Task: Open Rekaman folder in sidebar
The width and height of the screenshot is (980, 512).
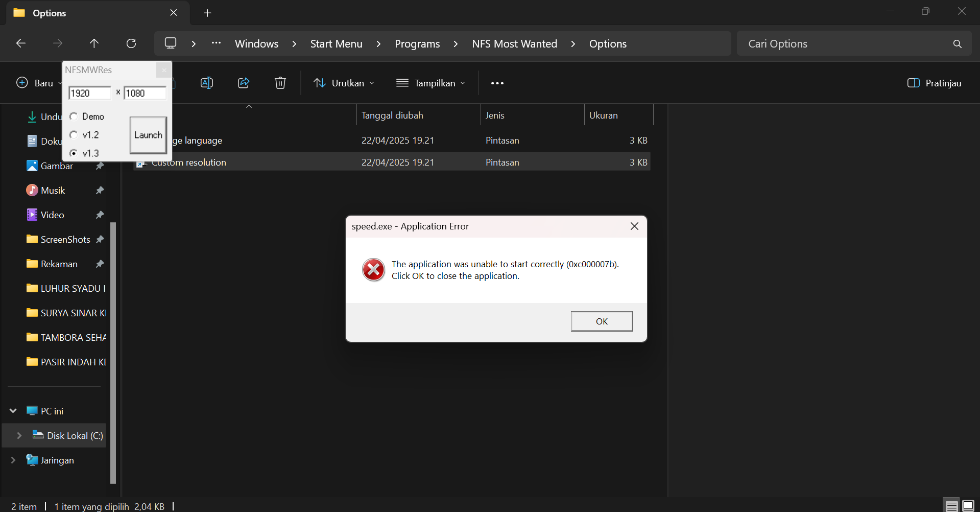Action: coord(59,264)
